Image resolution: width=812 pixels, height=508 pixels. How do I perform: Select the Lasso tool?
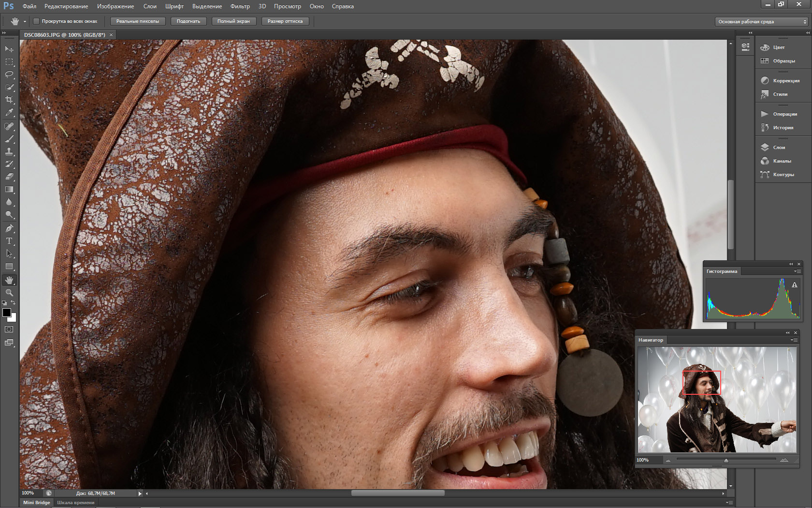[9, 75]
